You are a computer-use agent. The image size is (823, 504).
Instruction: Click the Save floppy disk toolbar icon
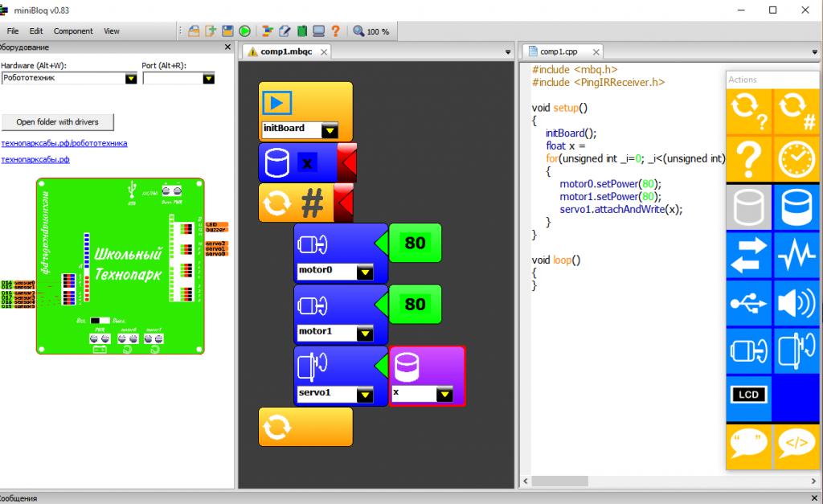tap(227, 31)
